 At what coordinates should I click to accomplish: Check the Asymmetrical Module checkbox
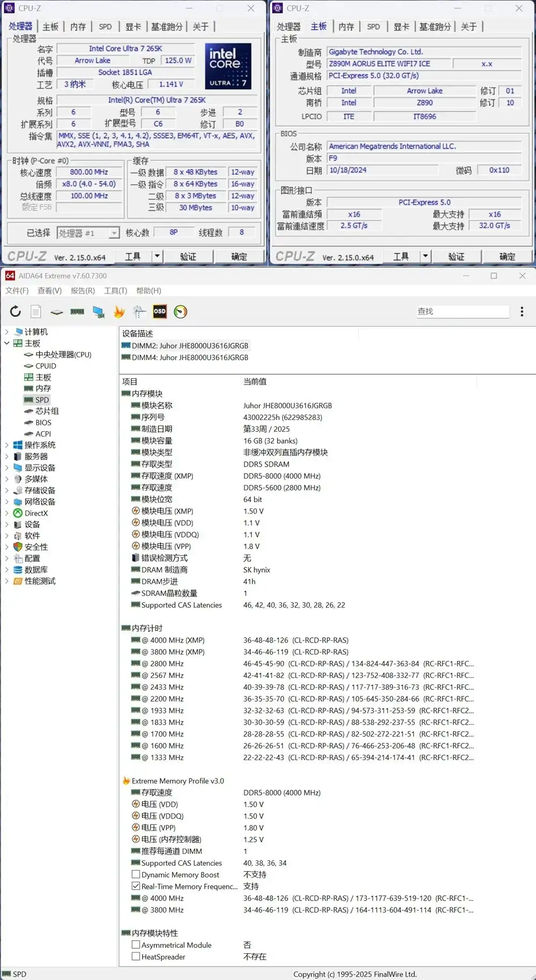(x=136, y=945)
